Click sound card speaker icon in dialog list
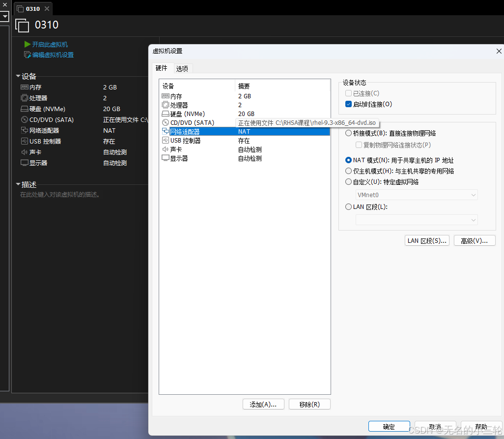 [165, 149]
